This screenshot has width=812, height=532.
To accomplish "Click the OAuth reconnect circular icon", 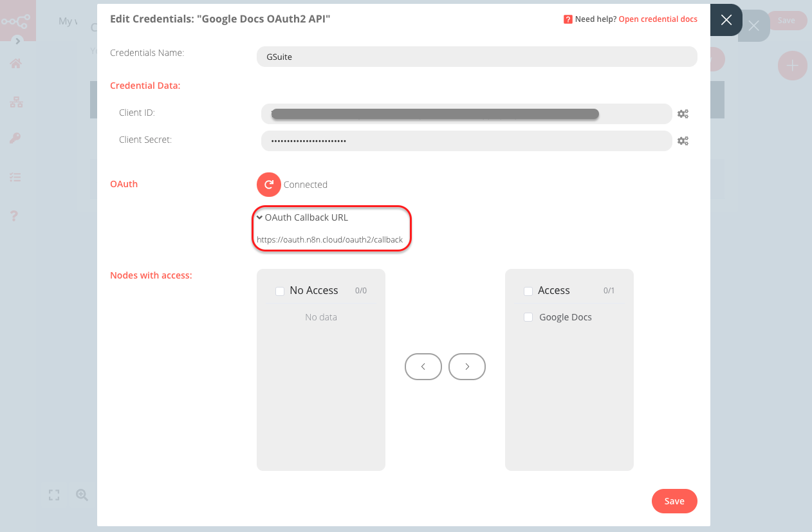I will 268,185.
